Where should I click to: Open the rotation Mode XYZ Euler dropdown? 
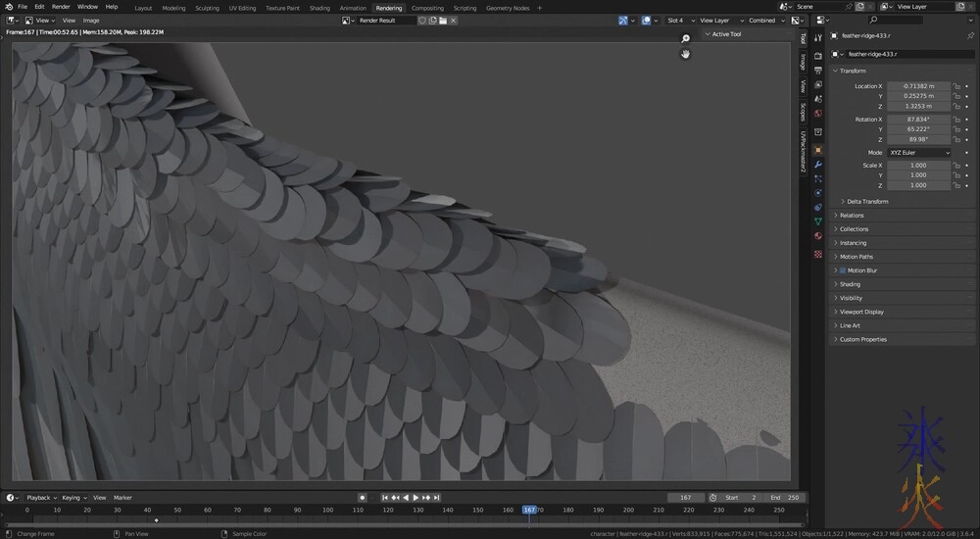919,153
